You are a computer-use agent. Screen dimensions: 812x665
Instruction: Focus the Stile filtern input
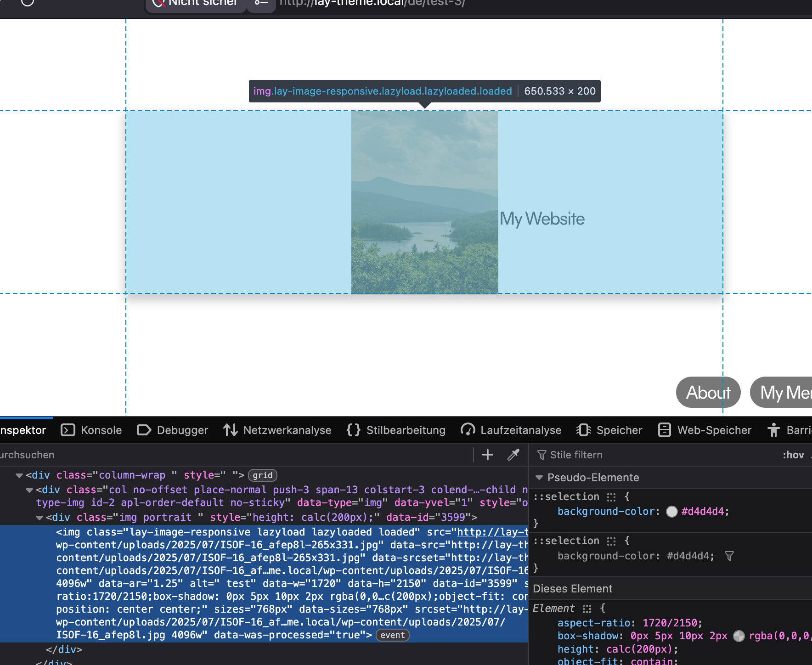pos(657,455)
